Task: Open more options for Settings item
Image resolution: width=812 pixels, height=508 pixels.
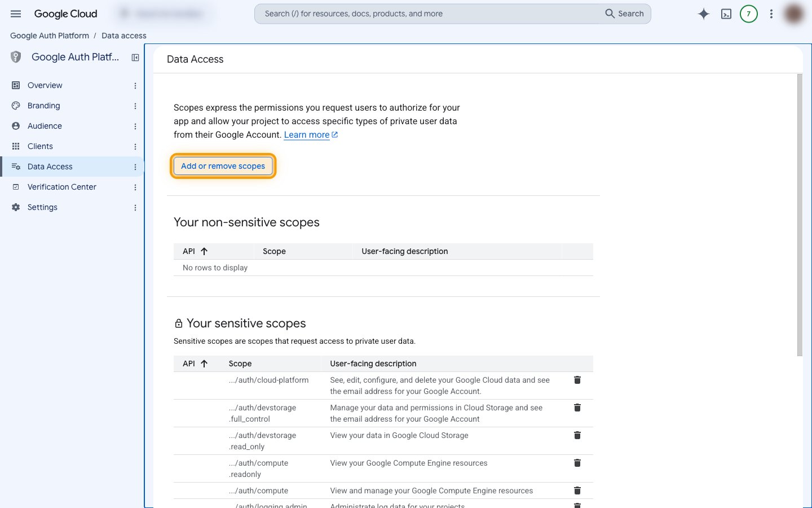Action: click(x=135, y=207)
